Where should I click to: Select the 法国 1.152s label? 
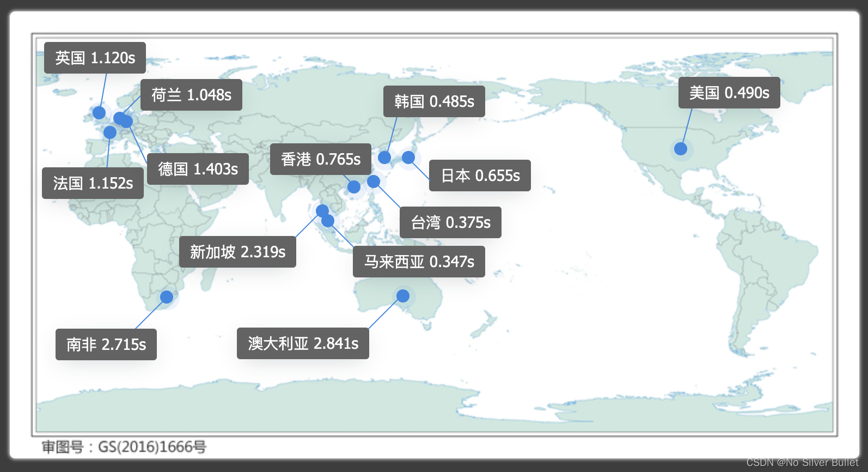pyautogui.click(x=93, y=183)
